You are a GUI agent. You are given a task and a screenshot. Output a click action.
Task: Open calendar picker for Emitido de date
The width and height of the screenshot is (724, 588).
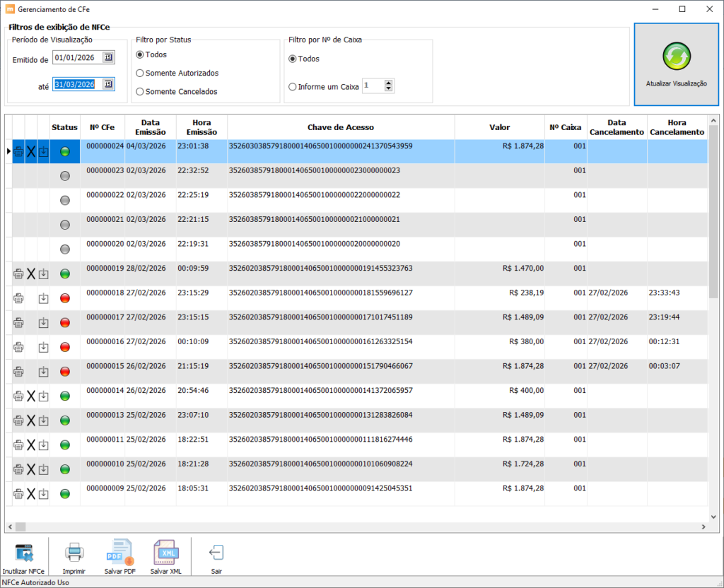click(x=108, y=58)
